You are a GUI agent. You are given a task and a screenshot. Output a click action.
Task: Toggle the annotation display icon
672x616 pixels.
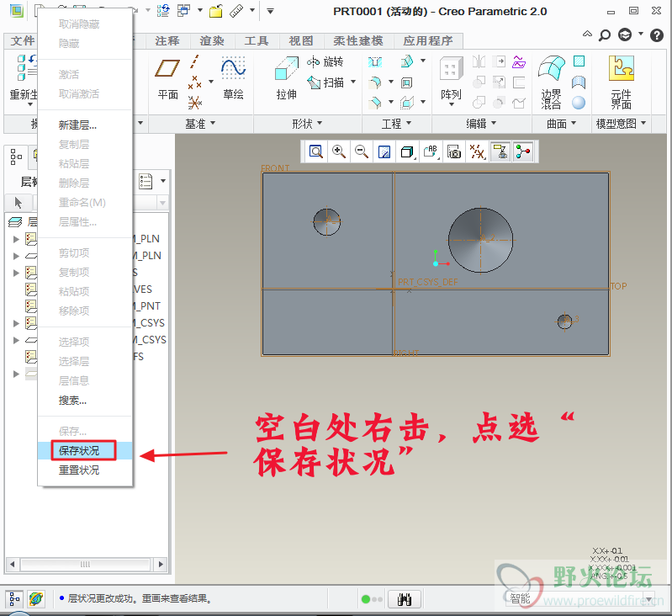click(500, 151)
